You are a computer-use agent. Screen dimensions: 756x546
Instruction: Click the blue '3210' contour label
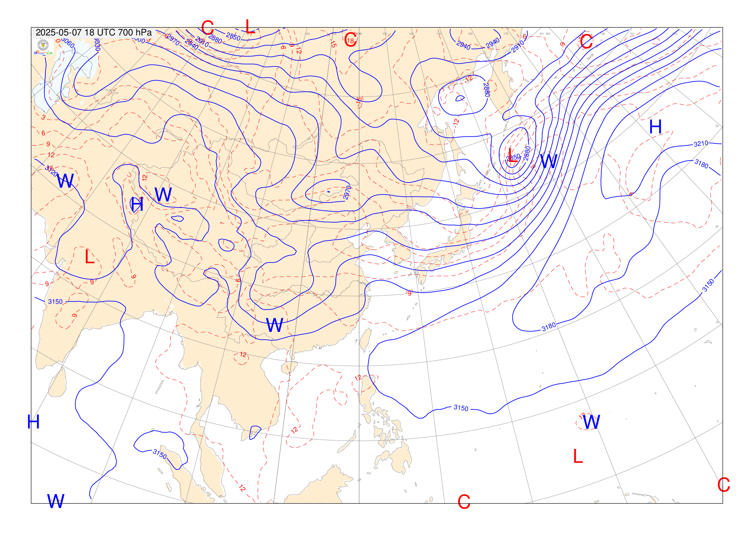[x=701, y=144]
